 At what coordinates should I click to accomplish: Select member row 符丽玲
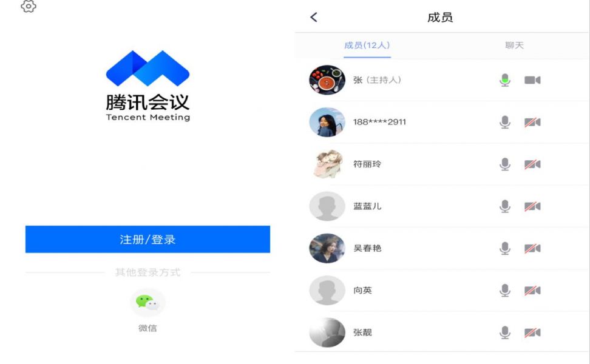click(441, 164)
